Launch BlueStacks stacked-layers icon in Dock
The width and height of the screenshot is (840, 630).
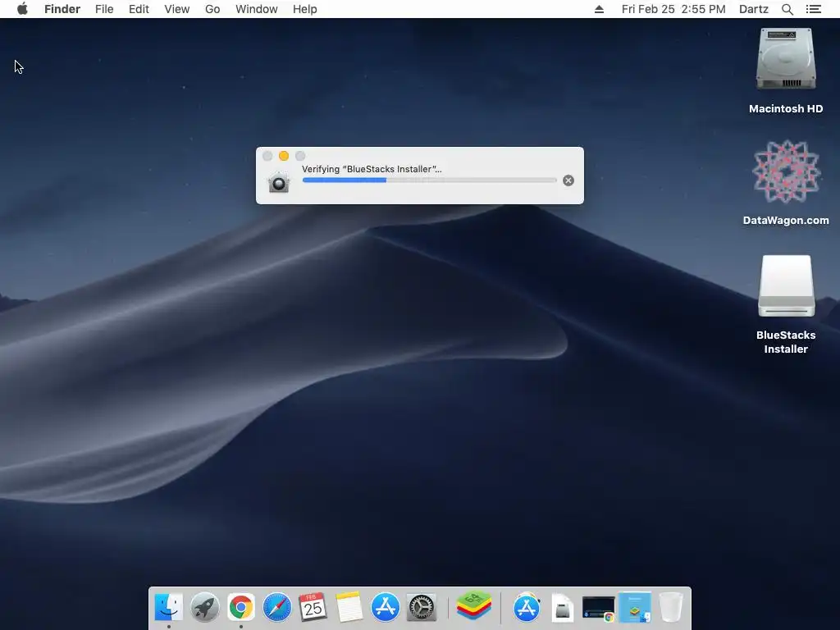[474, 605]
